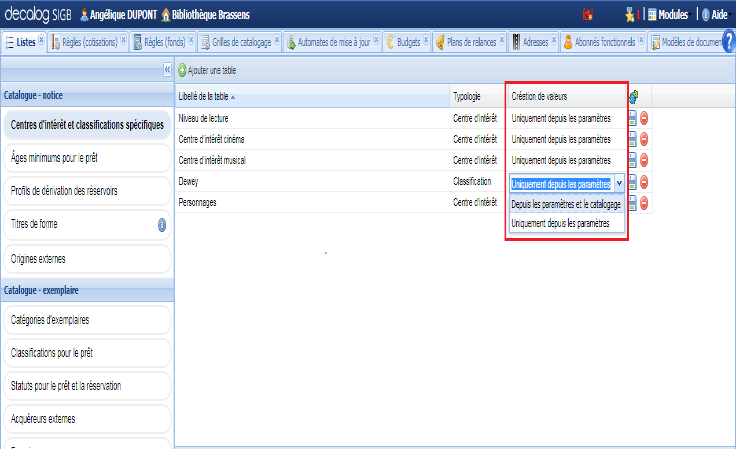Click the red icon in the top bar
Screen dimensions: 736x449
(x=589, y=15)
